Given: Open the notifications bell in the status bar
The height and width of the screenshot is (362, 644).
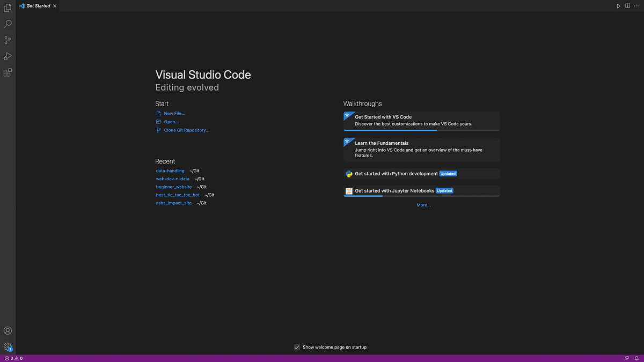Looking at the screenshot, I should 636,358.
